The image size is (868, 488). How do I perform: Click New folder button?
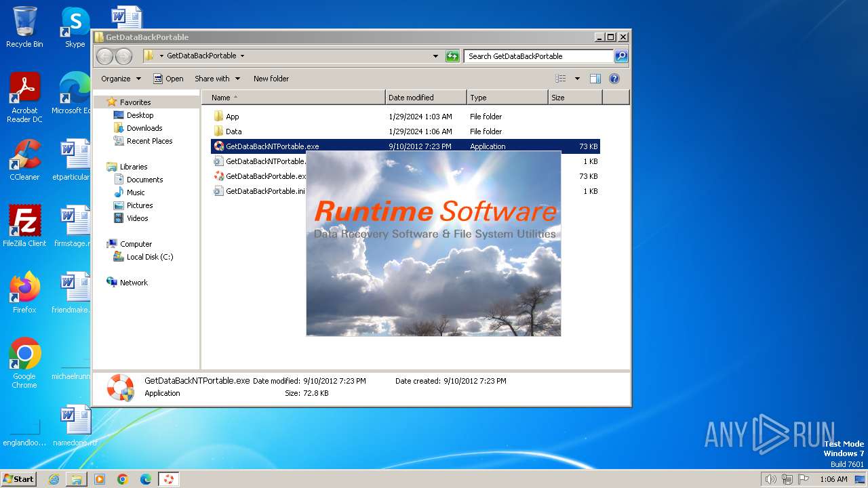tap(271, 79)
